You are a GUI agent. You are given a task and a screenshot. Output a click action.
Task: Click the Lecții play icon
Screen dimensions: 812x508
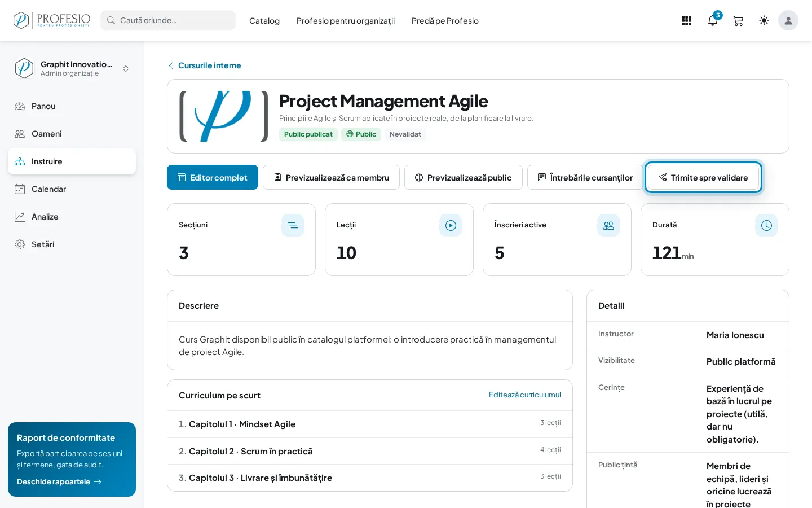[x=451, y=225]
